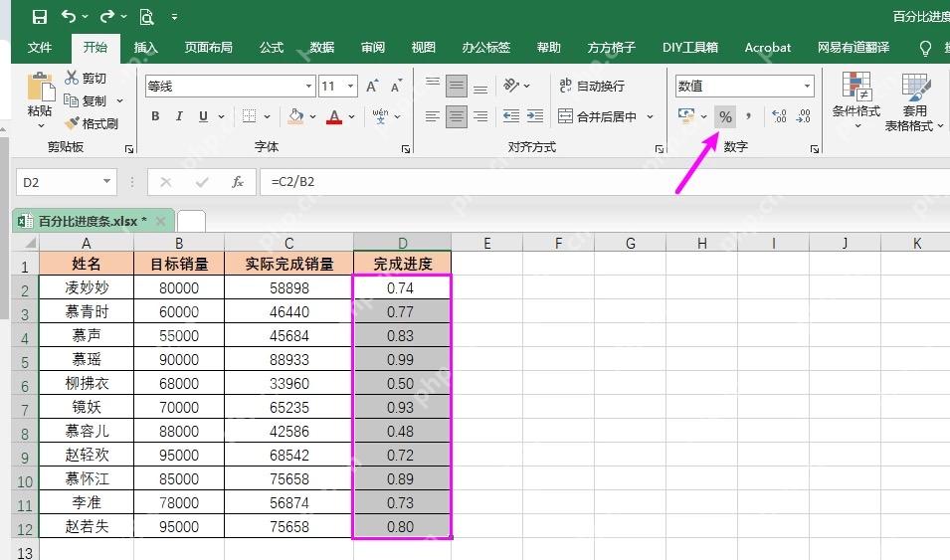Switch to the 公式 tab
The height and width of the screenshot is (560, 950).
click(272, 48)
